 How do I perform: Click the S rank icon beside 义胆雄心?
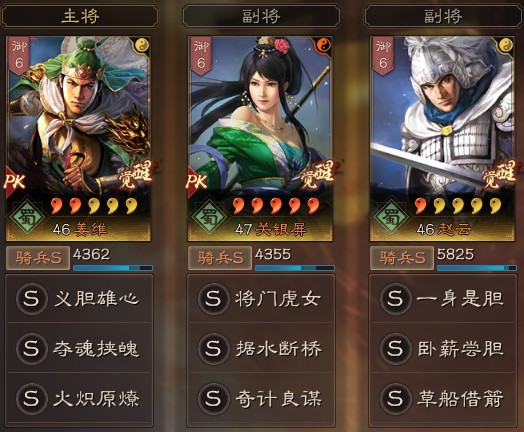[x=31, y=298]
